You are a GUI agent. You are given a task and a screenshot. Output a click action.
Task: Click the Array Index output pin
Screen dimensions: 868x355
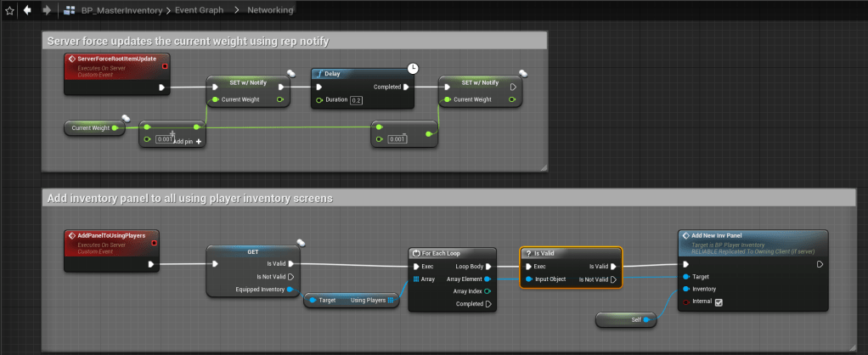tap(487, 290)
